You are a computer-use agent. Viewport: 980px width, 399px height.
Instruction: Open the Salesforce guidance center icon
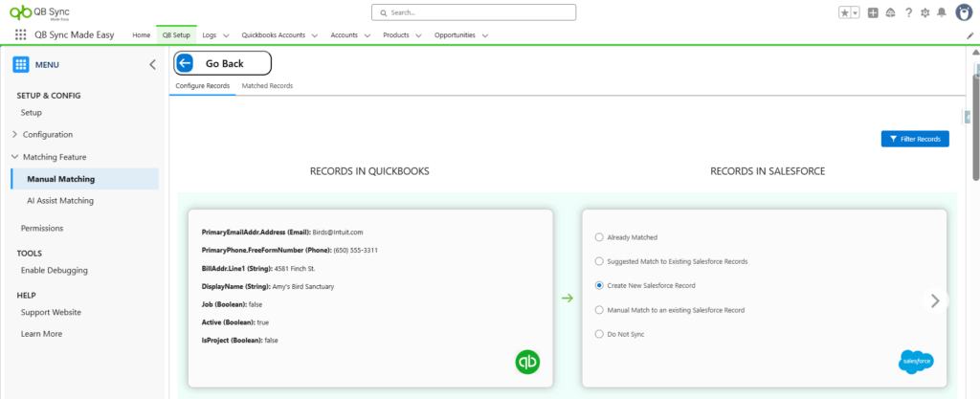tap(891, 12)
